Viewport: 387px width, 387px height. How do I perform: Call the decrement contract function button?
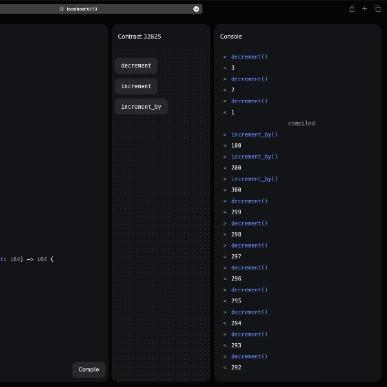click(x=136, y=66)
